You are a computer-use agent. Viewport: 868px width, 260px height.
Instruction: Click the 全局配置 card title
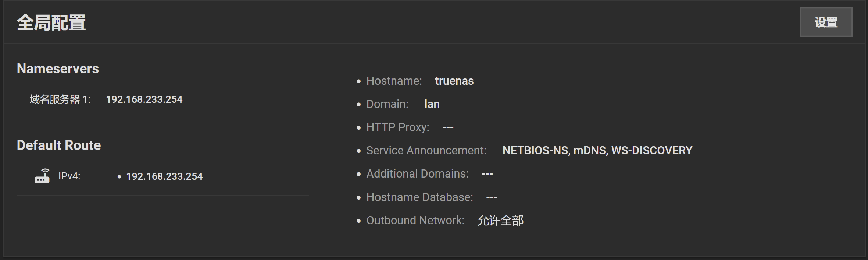coord(51,23)
